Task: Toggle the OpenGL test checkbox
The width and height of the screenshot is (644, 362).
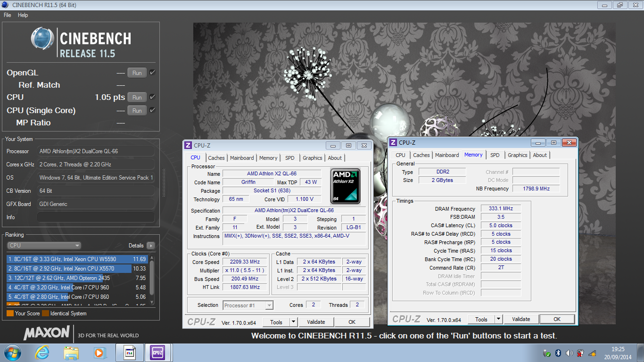Action: click(x=152, y=73)
